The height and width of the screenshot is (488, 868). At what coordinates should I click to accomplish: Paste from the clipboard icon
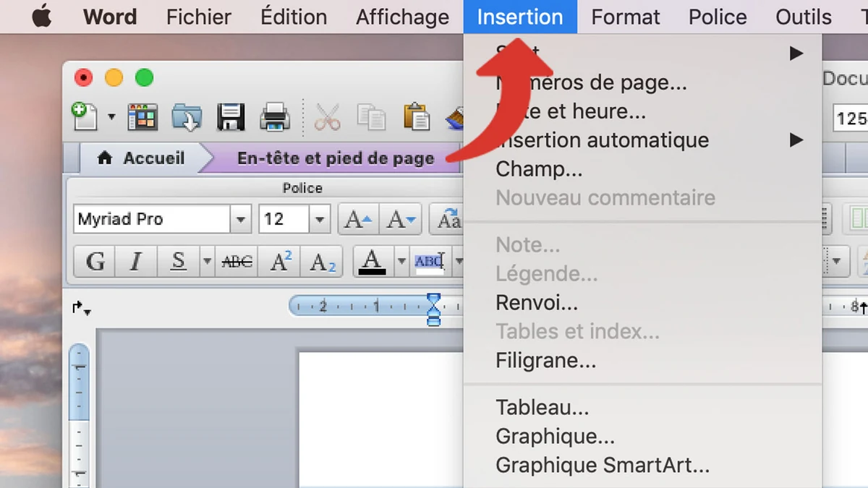[416, 117]
